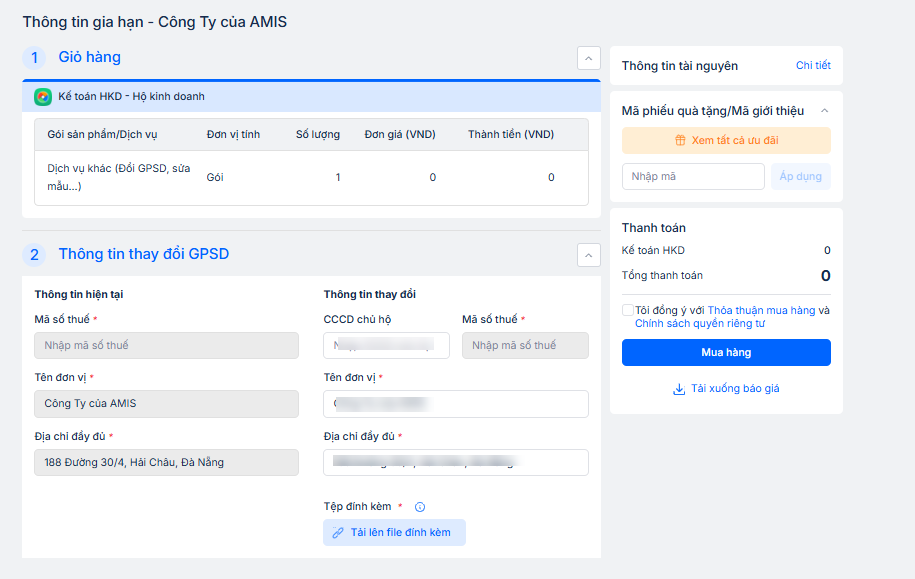The image size is (915, 579).
Task: Click the Kế toán HKD product icon
Action: point(43,97)
